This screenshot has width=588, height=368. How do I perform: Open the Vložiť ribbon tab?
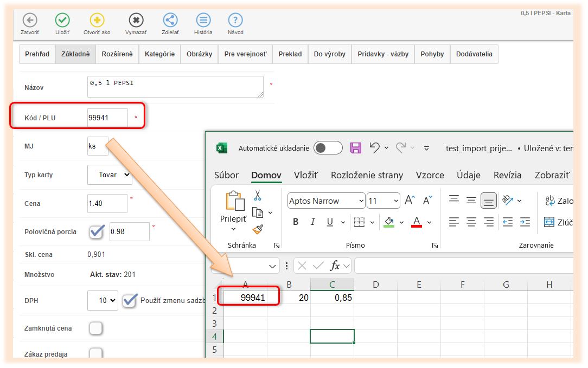click(306, 175)
